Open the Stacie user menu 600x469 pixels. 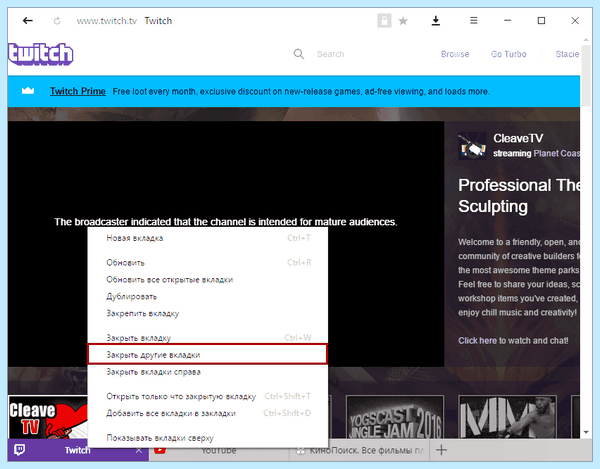tap(567, 54)
